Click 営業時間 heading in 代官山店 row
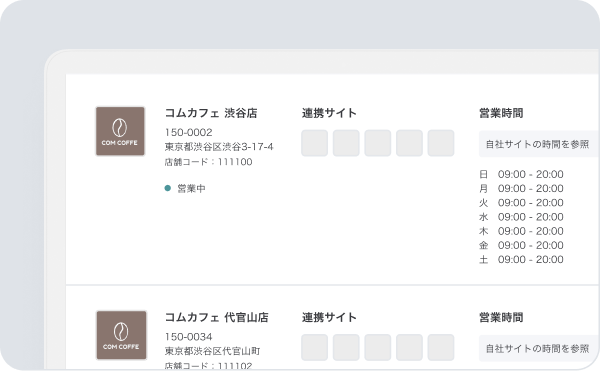 coord(501,317)
